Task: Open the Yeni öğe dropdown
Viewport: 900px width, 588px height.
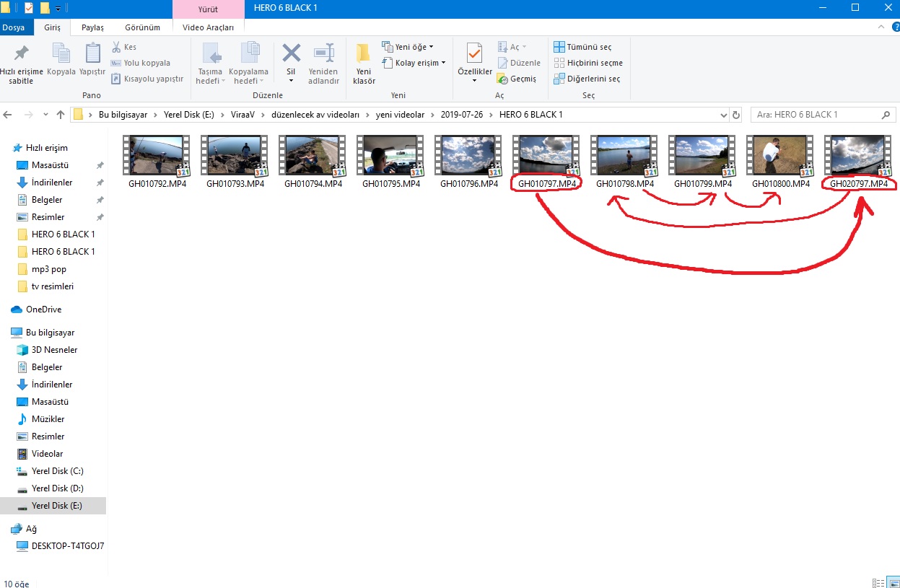Action: point(408,47)
